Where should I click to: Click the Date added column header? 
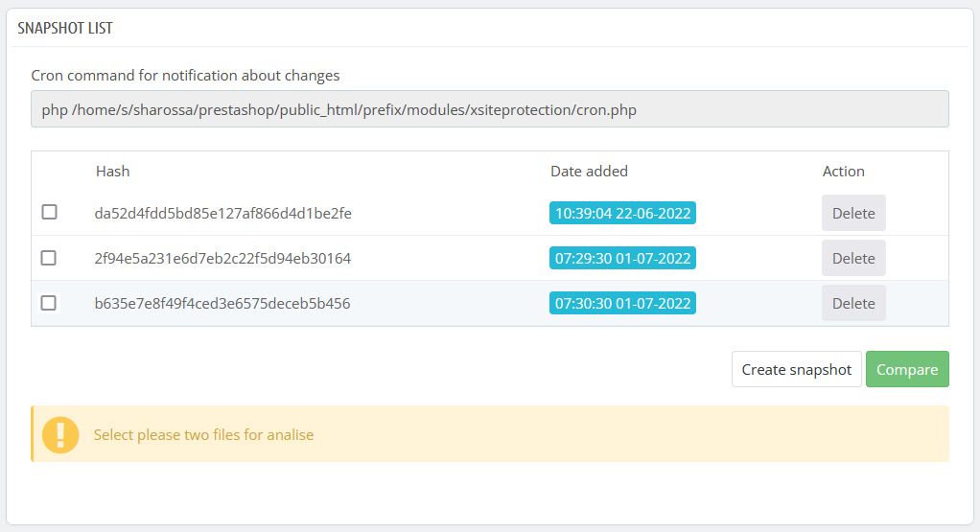589,172
